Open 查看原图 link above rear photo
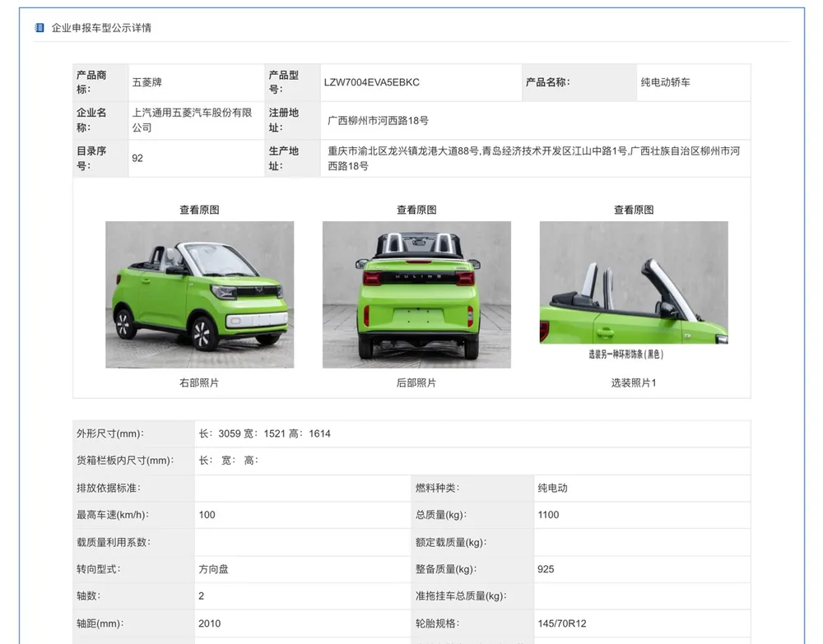Screen dimensions: 823x644 [x=416, y=210]
